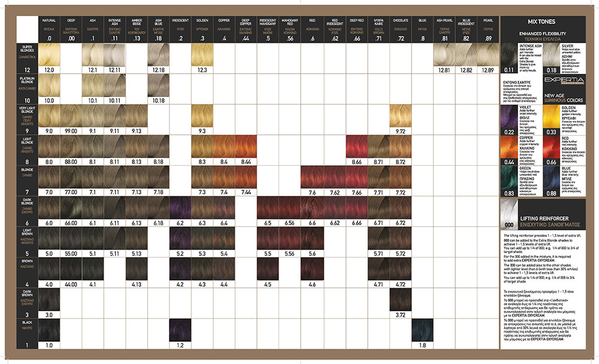Select the Black 1 row header

click(x=27, y=334)
